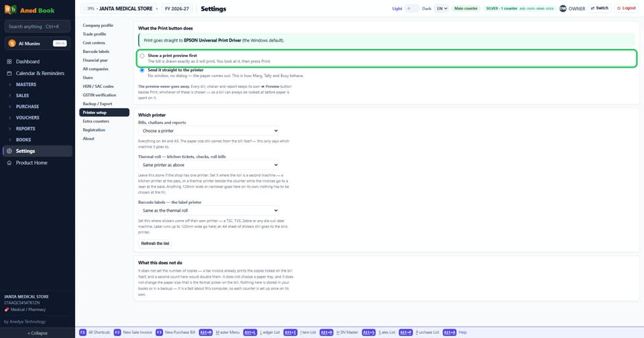Click the Aned Book logo icon
The image size is (644, 338).
(x=10, y=9)
